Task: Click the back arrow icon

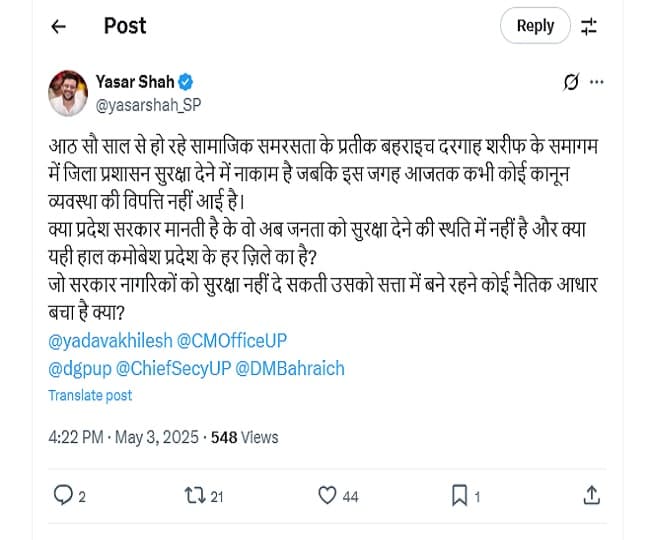Action: coord(58,27)
